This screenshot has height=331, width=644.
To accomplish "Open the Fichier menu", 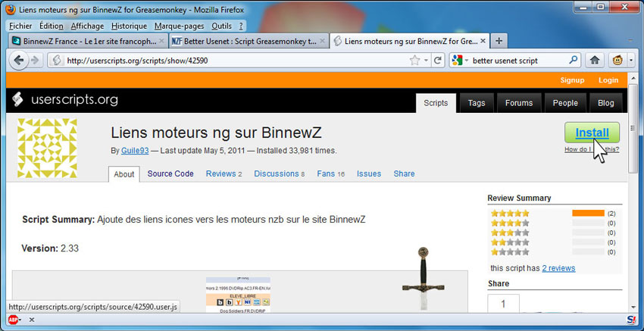I will 20,26.
